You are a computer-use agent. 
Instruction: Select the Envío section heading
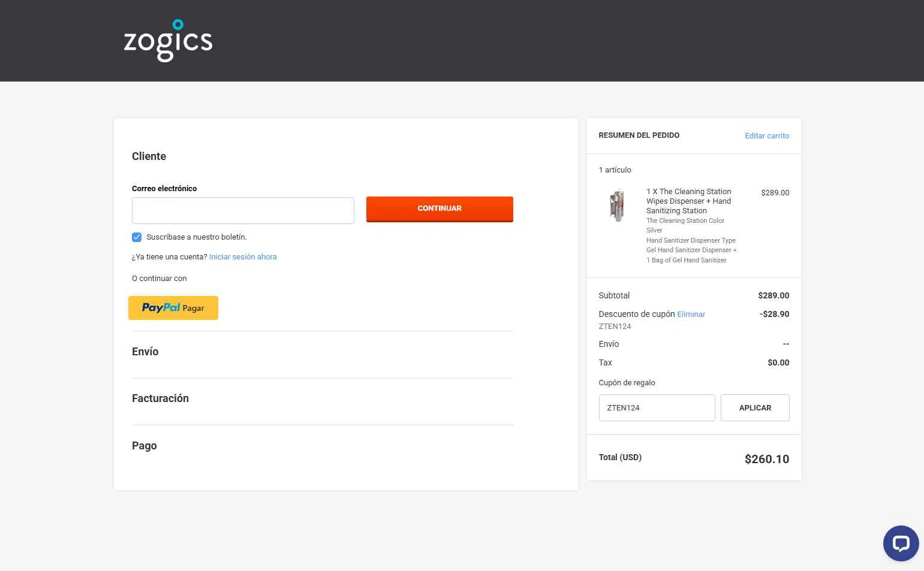point(145,352)
